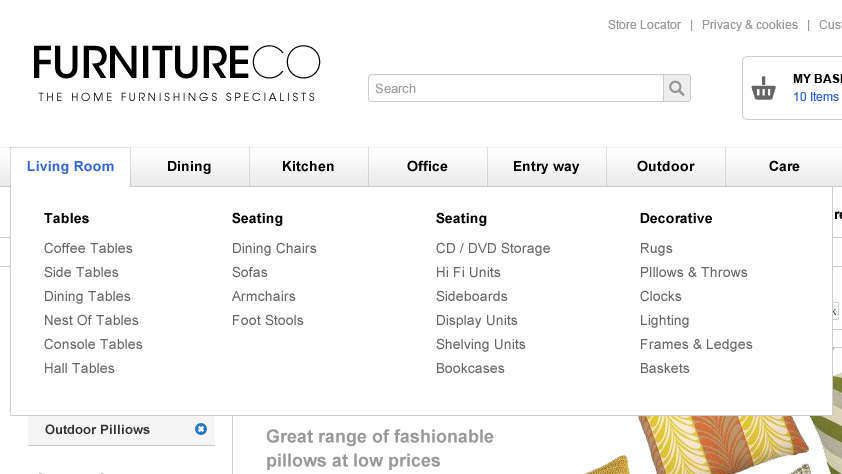The width and height of the screenshot is (842, 474).
Task: Focus the Search input field
Action: 516,88
